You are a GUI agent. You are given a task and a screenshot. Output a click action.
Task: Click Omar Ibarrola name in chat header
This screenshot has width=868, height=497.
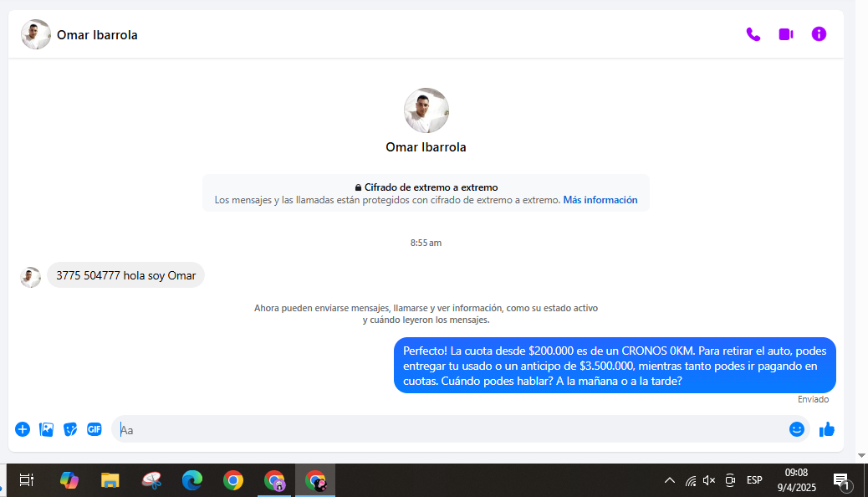(97, 35)
